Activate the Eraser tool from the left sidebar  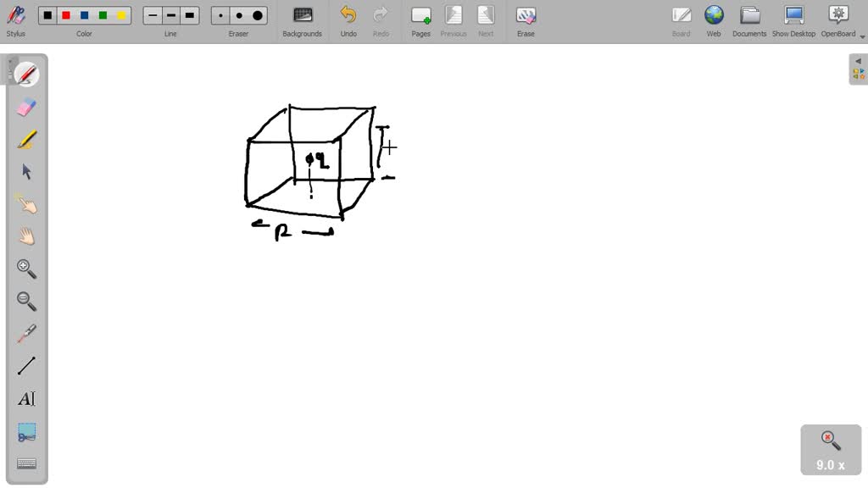point(25,106)
